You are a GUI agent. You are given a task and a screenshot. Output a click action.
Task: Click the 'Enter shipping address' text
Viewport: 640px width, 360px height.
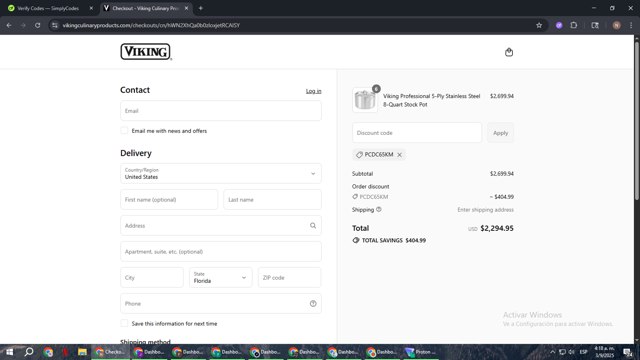(485, 210)
